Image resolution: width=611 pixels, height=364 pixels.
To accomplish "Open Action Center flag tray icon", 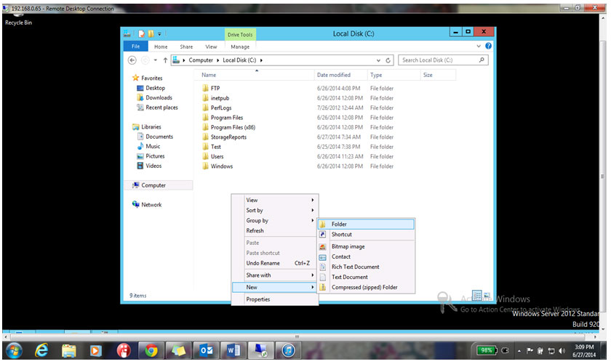I will 530,351.
